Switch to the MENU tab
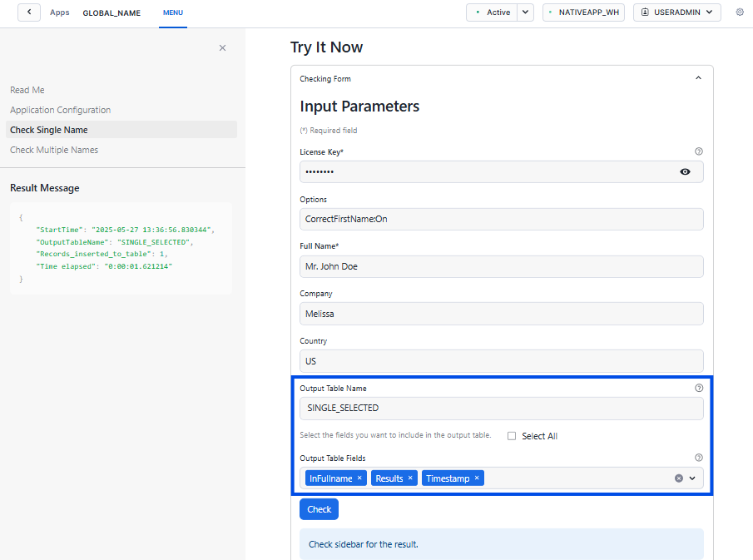Screen dimensions: 753x560 pyautogui.click(x=173, y=13)
